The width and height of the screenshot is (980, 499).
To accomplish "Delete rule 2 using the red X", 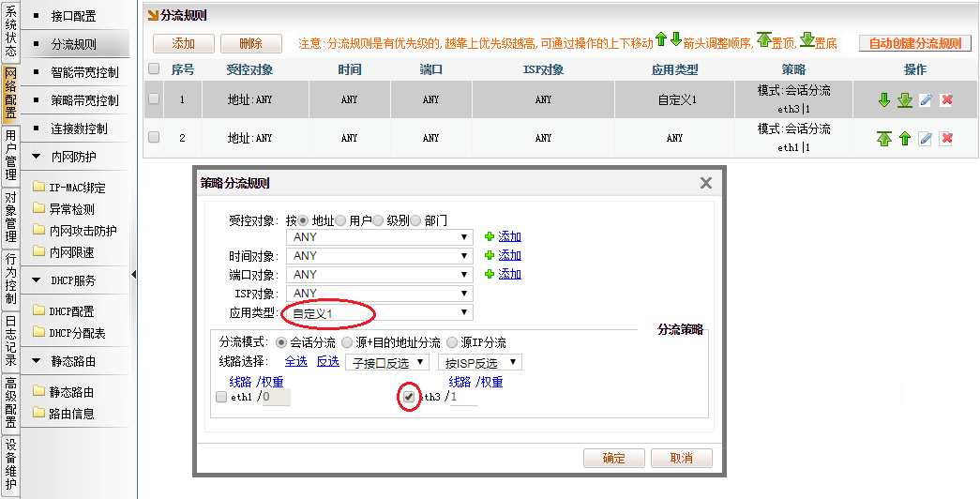I will [946, 139].
